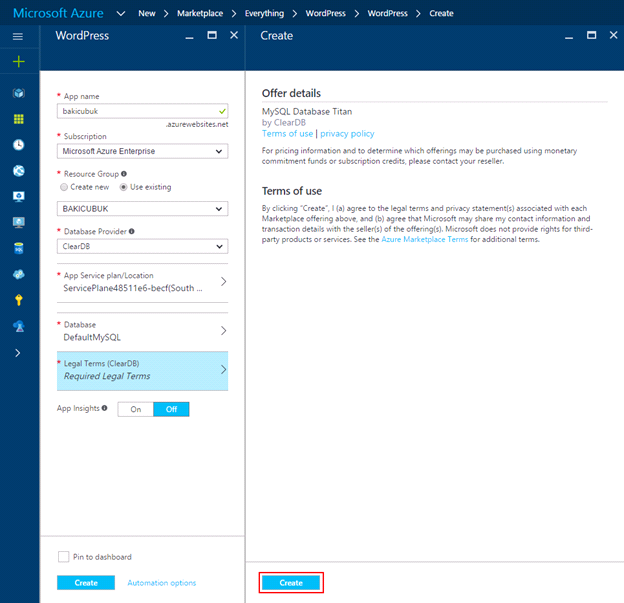Maximize the Create blade
The height and width of the screenshot is (603, 624).
tap(592, 35)
